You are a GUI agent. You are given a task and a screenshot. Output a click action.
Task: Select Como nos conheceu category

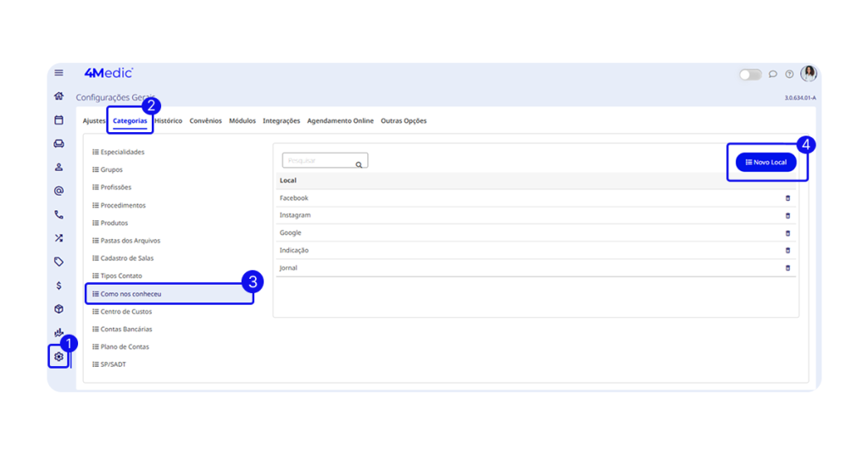[x=131, y=294]
